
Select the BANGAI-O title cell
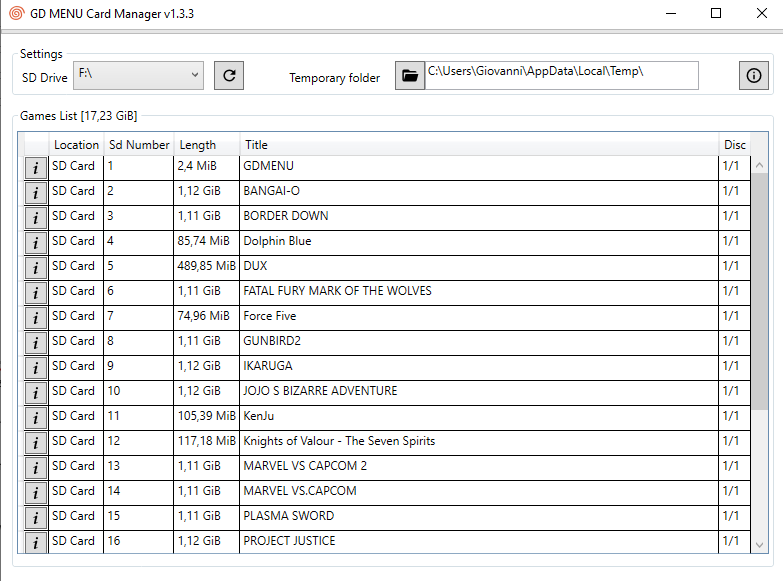pos(479,193)
